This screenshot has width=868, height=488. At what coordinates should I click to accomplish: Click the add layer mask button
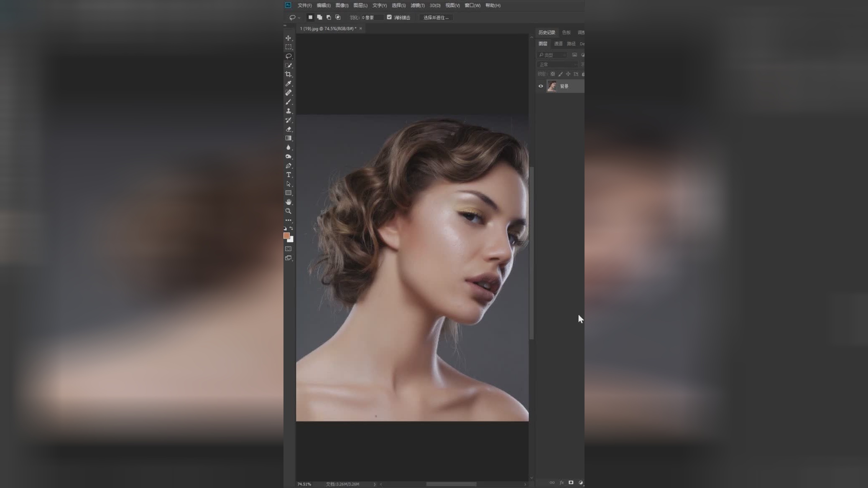point(571,483)
